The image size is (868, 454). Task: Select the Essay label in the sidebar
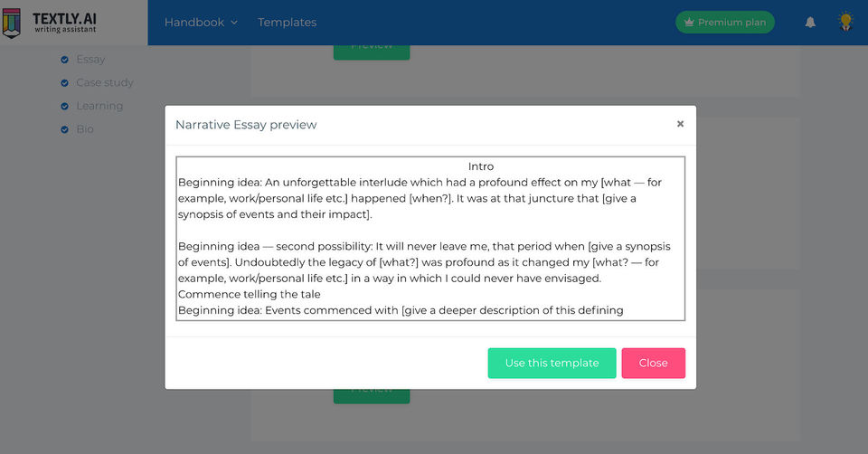[x=90, y=60]
